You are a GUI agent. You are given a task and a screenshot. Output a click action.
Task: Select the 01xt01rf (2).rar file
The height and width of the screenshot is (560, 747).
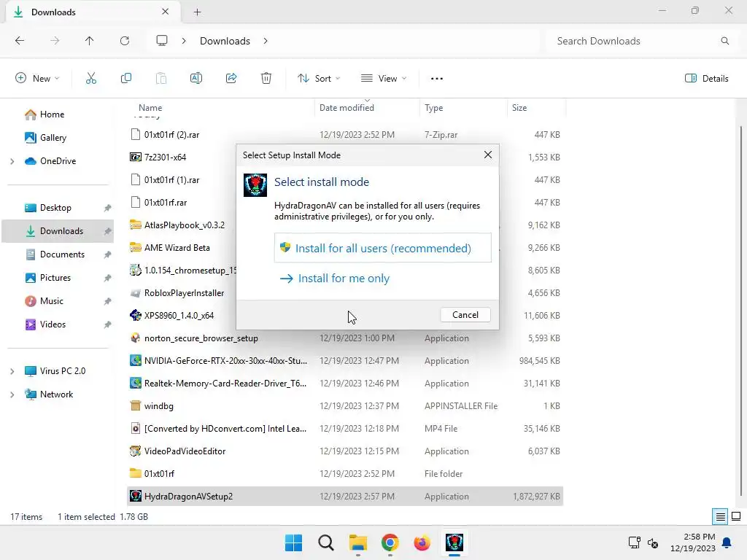tap(171, 135)
